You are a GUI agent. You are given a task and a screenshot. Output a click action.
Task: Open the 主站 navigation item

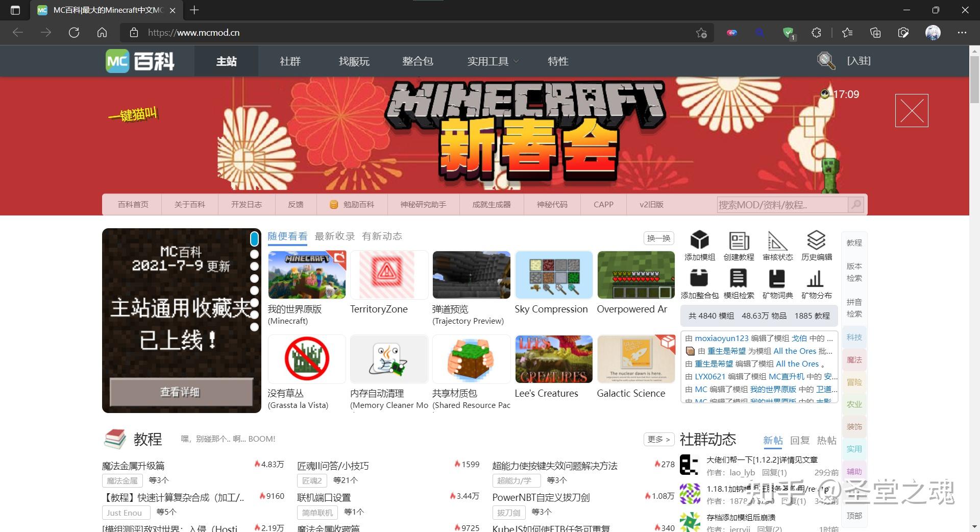[226, 61]
